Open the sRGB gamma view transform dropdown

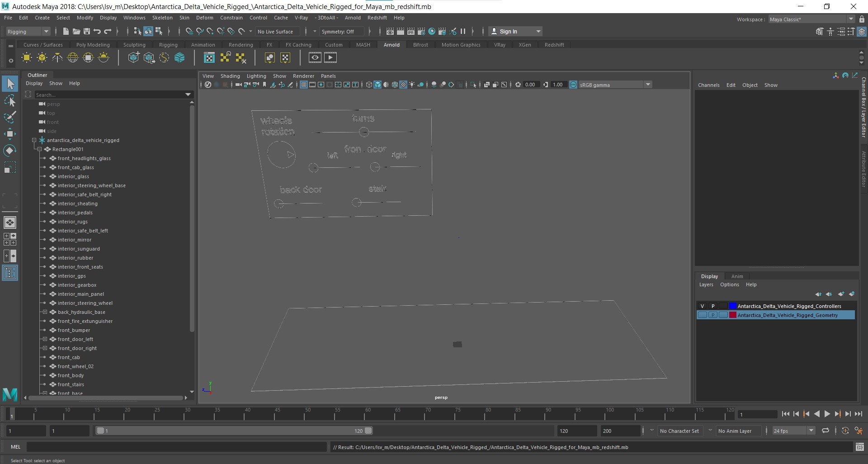click(x=615, y=85)
